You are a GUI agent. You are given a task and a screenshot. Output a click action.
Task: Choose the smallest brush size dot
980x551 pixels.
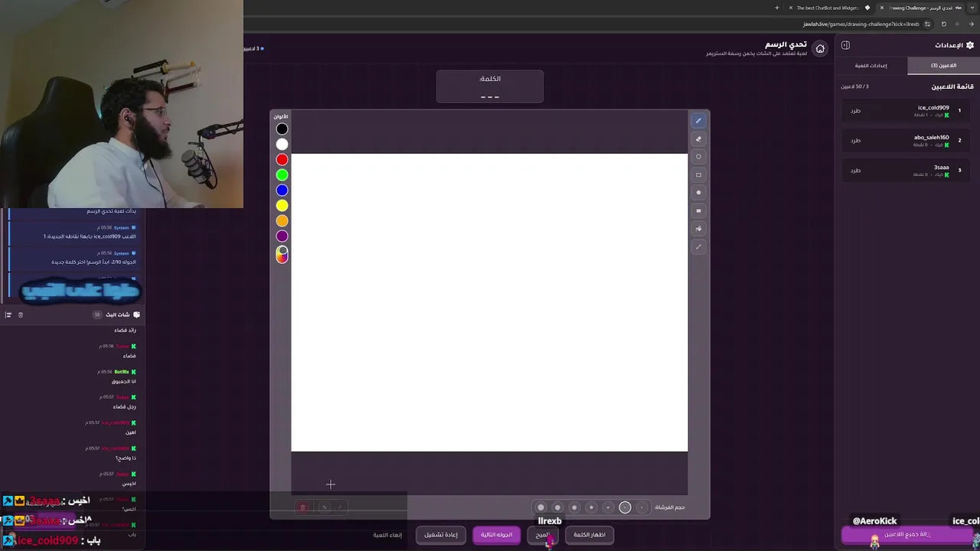coord(642,507)
